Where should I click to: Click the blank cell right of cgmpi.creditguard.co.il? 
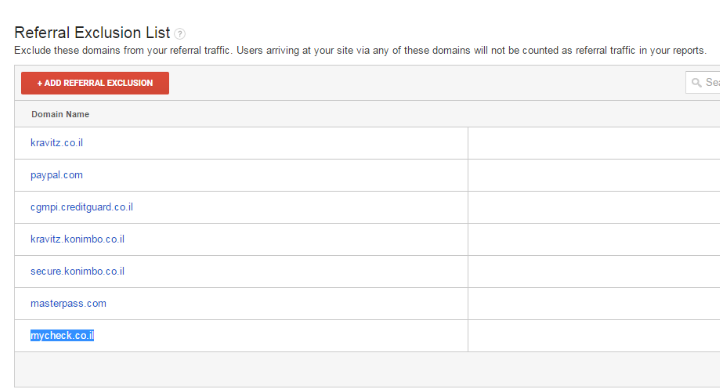point(594,207)
